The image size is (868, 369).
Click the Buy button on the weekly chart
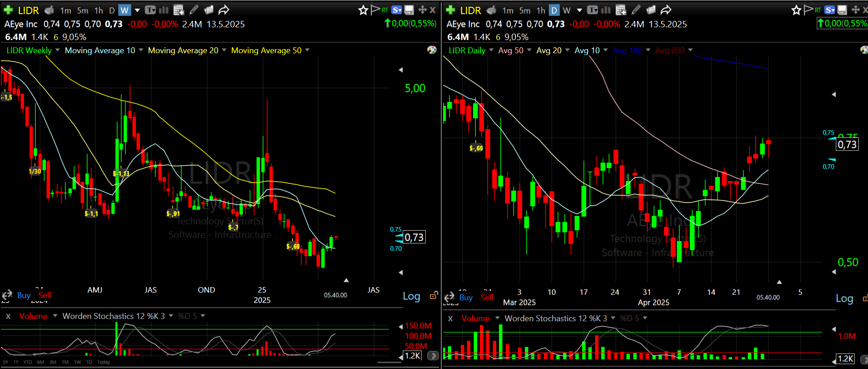tap(24, 295)
